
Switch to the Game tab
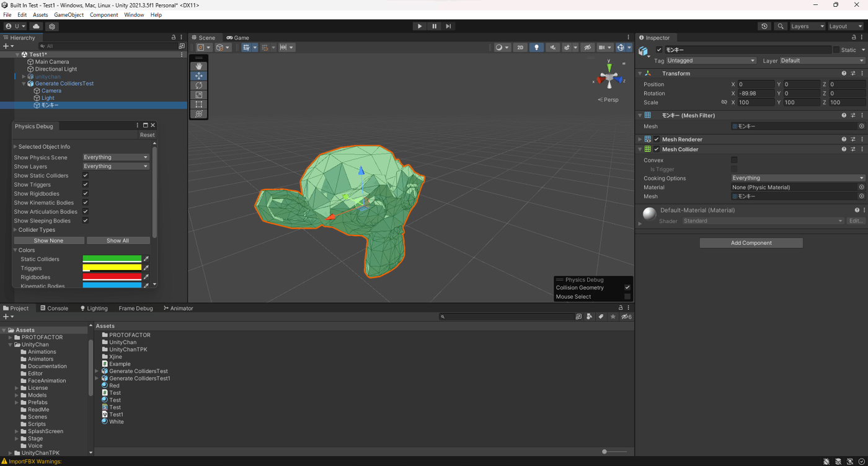237,38
